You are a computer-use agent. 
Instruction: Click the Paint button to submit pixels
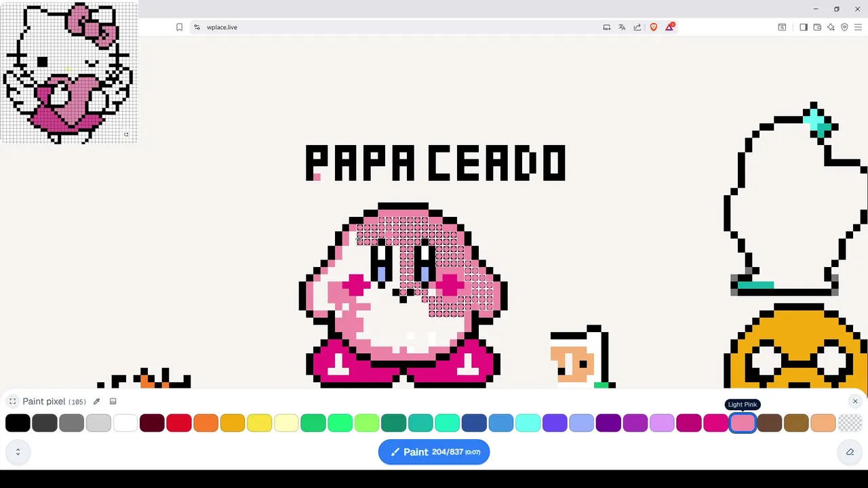coord(434,452)
